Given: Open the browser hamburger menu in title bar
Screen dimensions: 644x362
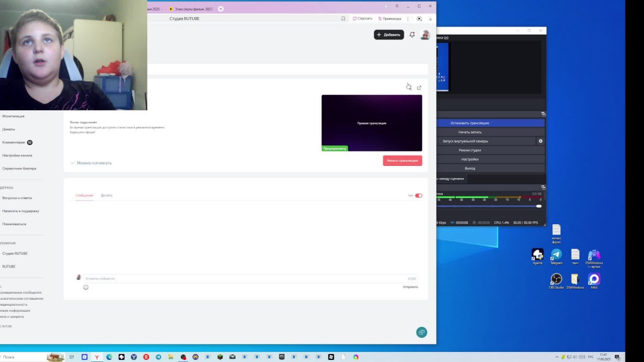Looking at the screenshot, I should click(396, 6).
